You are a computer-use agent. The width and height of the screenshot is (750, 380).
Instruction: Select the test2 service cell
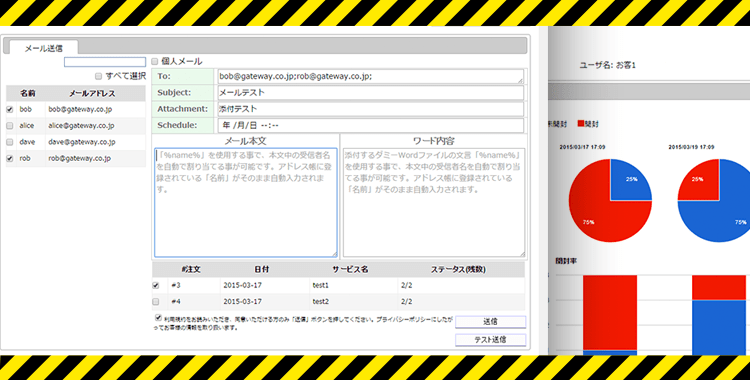pos(320,302)
